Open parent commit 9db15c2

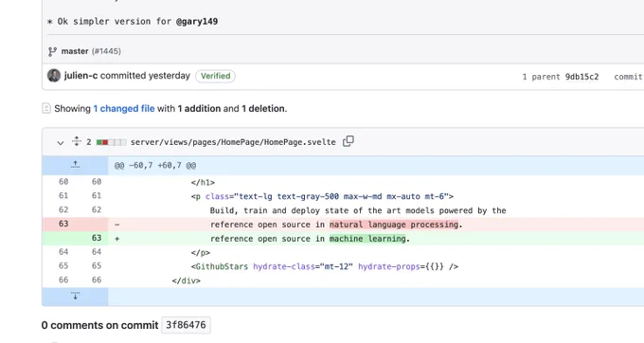click(581, 77)
